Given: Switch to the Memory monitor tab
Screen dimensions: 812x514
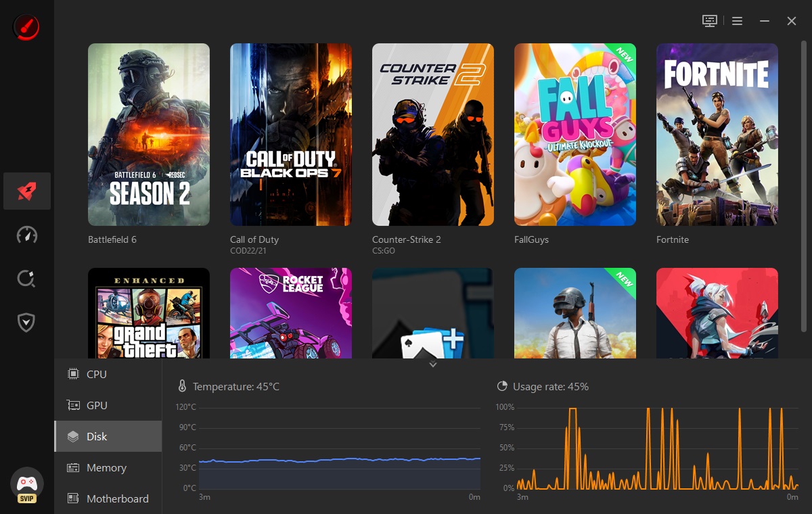Looking at the screenshot, I should point(108,467).
